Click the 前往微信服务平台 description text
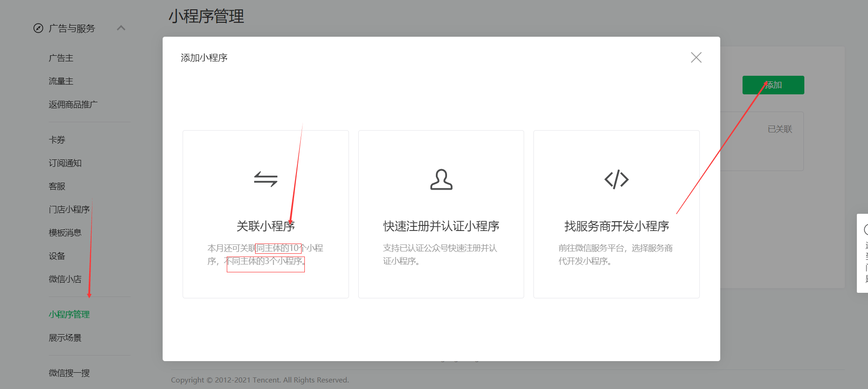Viewport: 868px width, 389px height. pyautogui.click(x=616, y=255)
